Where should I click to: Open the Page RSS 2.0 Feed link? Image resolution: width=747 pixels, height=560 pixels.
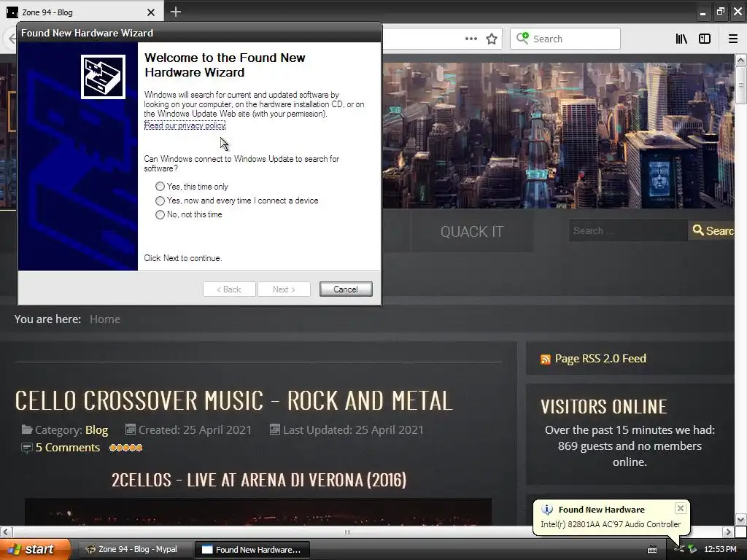coord(600,359)
